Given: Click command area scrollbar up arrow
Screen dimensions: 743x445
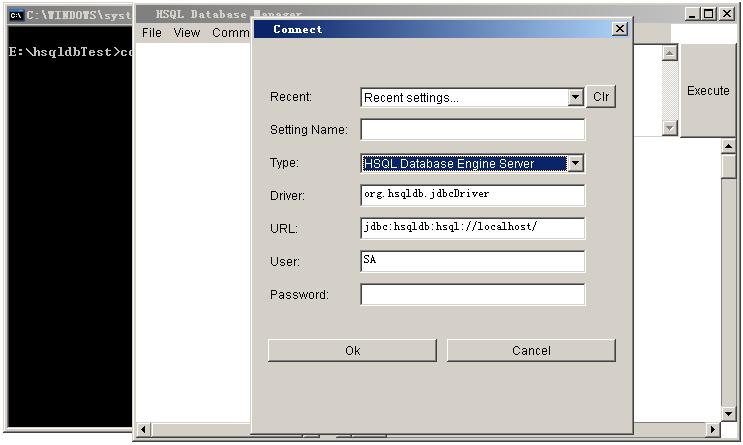Looking at the screenshot, I should click(669, 53).
